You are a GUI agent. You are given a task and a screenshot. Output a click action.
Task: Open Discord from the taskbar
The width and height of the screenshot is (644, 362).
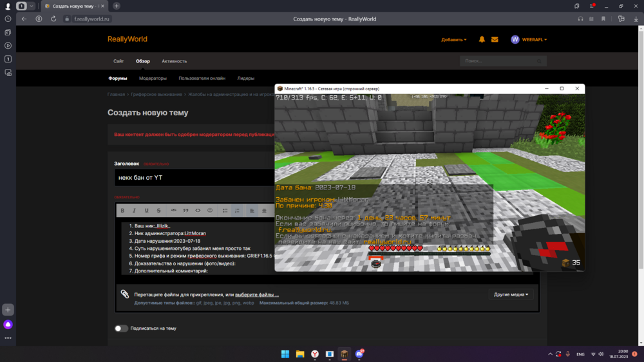359,354
